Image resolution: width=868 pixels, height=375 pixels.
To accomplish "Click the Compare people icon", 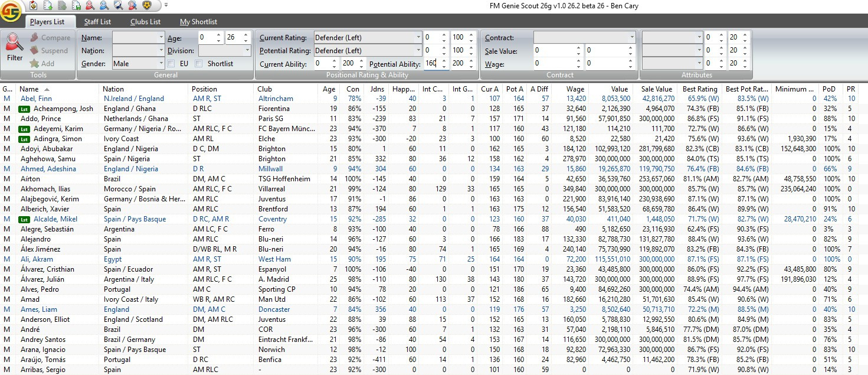I will [x=34, y=38].
